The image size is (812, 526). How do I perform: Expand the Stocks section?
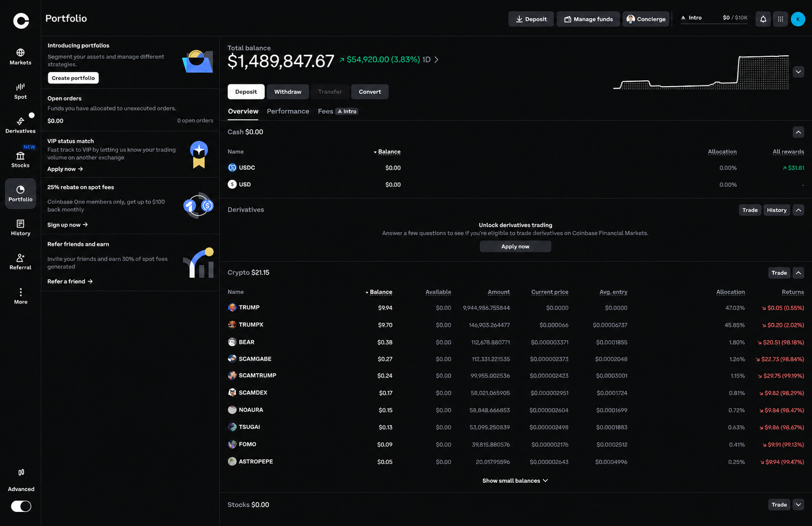798,505
